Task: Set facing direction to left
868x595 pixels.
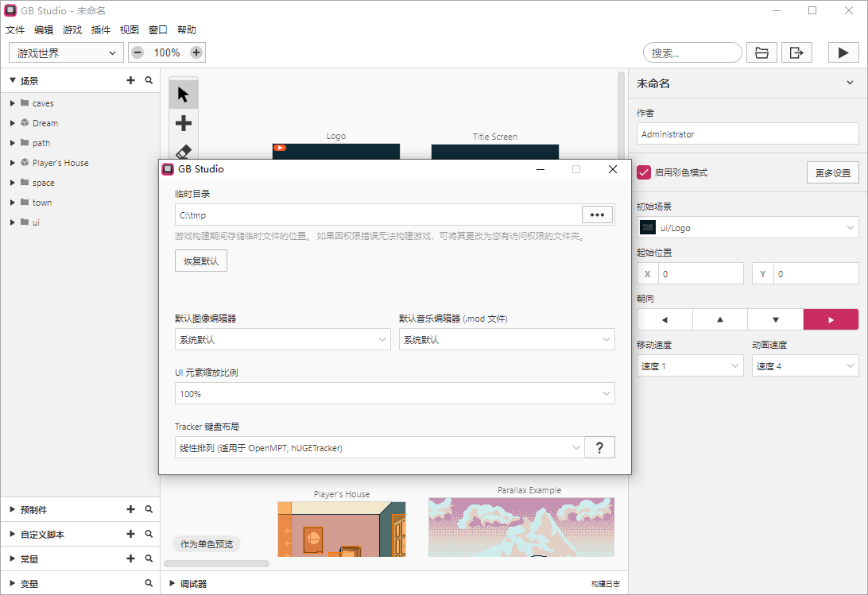Action: point(665,319)
